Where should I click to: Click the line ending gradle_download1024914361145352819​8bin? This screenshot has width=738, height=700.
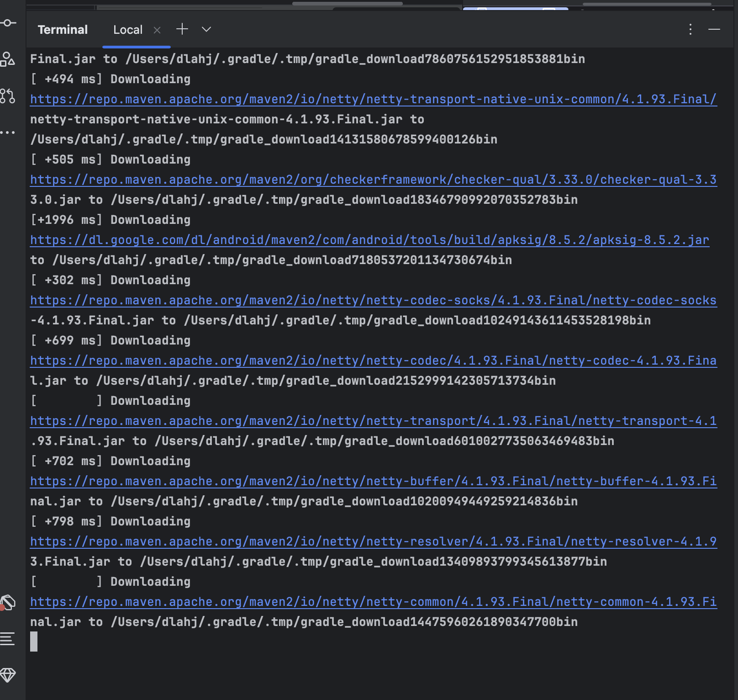tap(341, 321)
